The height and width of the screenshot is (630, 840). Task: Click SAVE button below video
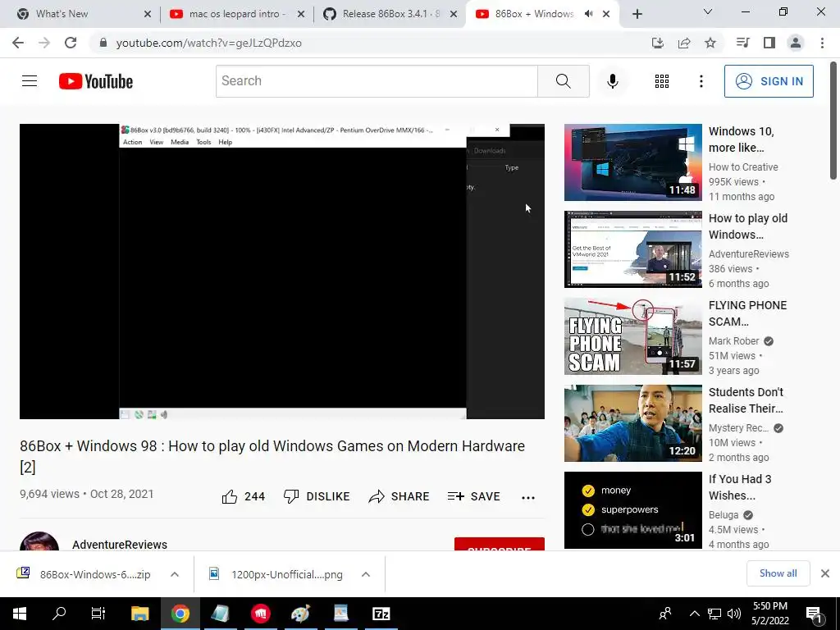[x=473, y=496]
